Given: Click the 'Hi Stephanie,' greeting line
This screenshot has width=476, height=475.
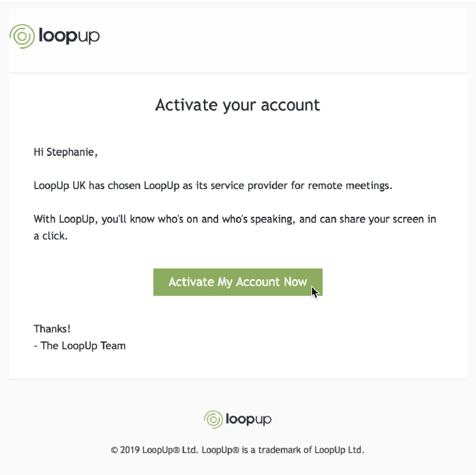Looking at the screenshot, I should pos(65,152).
